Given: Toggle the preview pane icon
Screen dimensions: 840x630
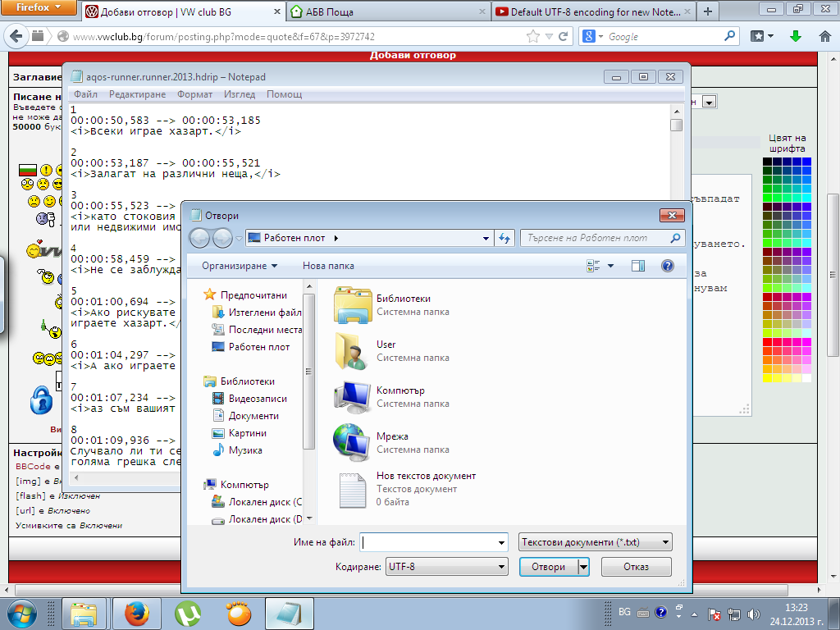Looking at the screenshot, I should tap(638, 266).
